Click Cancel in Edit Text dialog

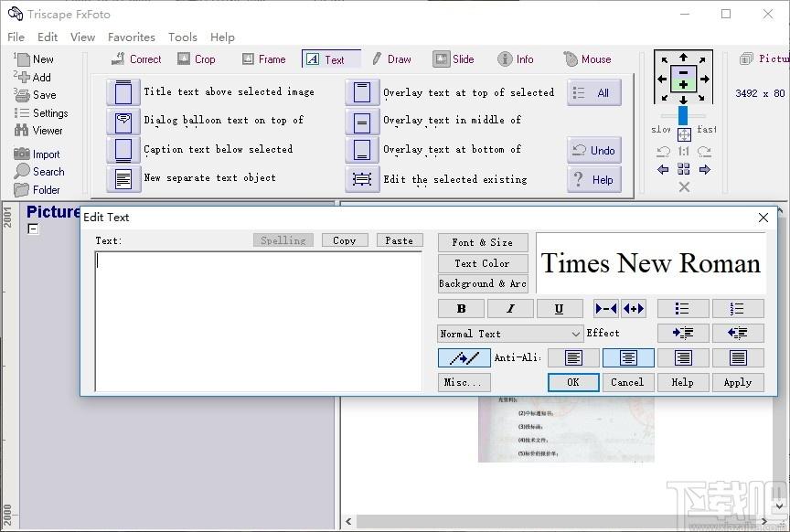coord(628,382)
